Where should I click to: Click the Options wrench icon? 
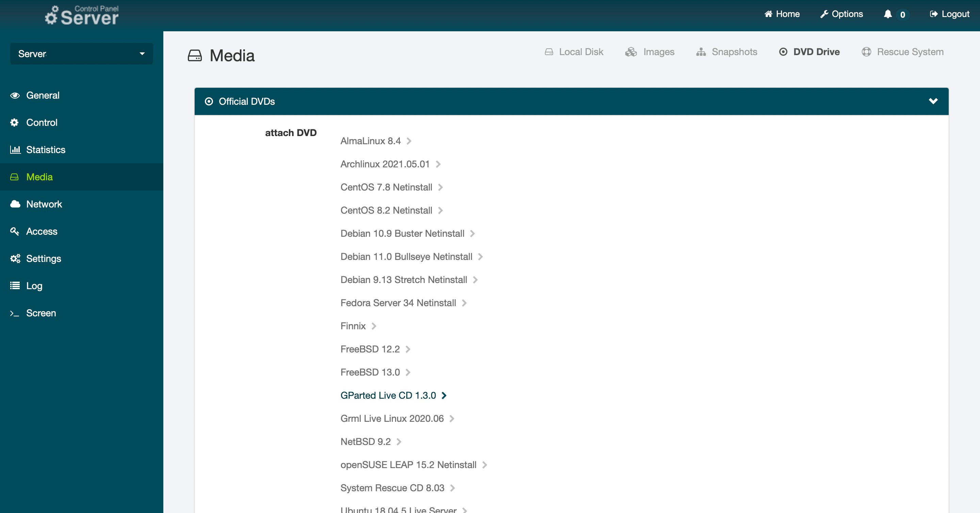pos(824,14)
